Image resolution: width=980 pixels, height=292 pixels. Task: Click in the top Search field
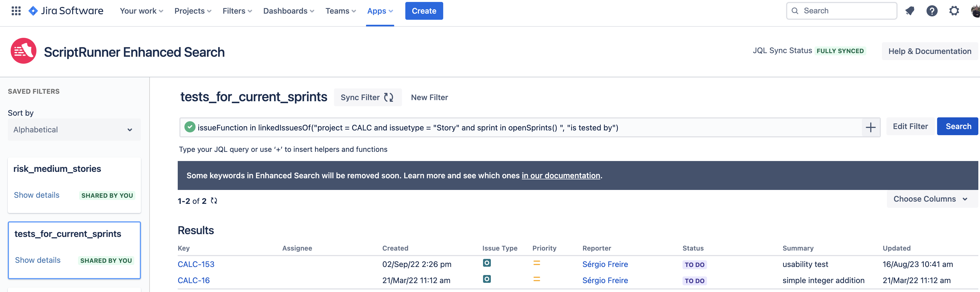(x=842, y=11)
